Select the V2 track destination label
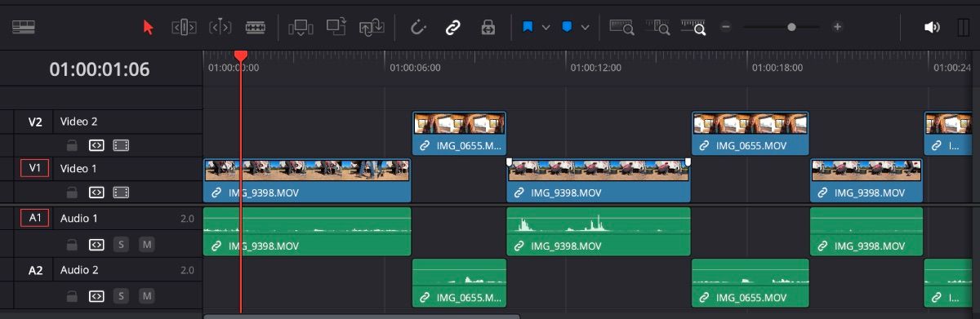 coord(35,122)
